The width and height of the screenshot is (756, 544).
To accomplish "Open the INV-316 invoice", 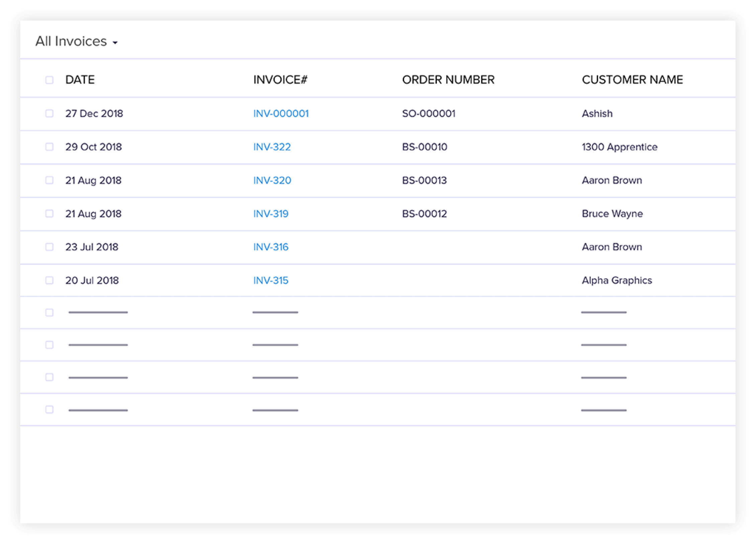I will coord(271,247).
